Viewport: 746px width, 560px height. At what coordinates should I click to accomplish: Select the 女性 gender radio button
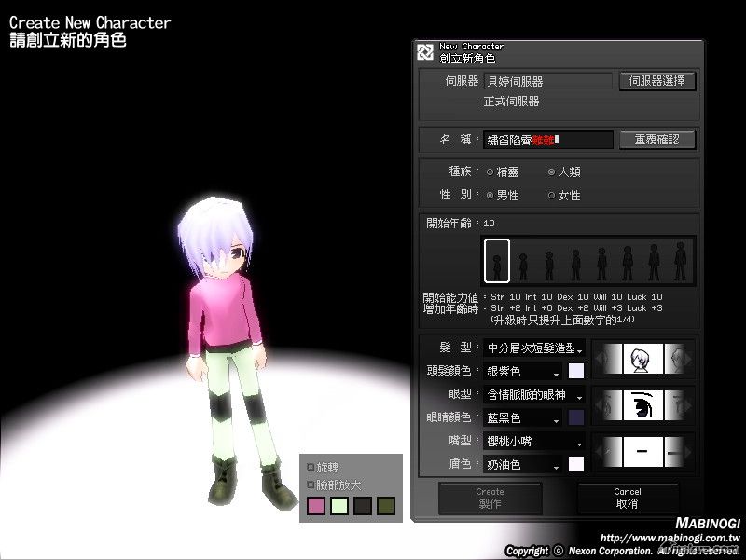pyautogui.click(x=551, y=196)
